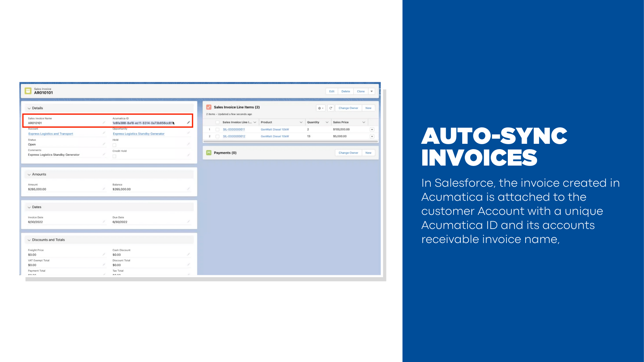
Task: Open Sales Invoice Line Item column menu
Action: click(x=255, y=122)
